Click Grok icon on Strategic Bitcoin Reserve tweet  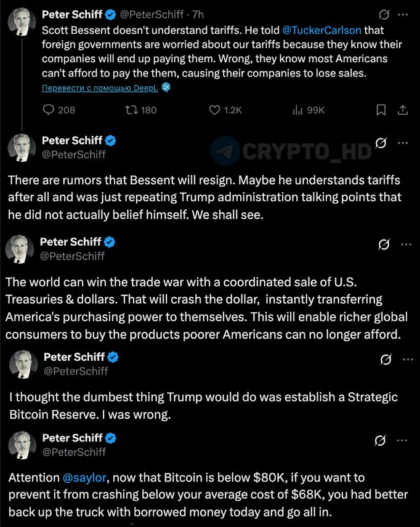click(386, 360)
